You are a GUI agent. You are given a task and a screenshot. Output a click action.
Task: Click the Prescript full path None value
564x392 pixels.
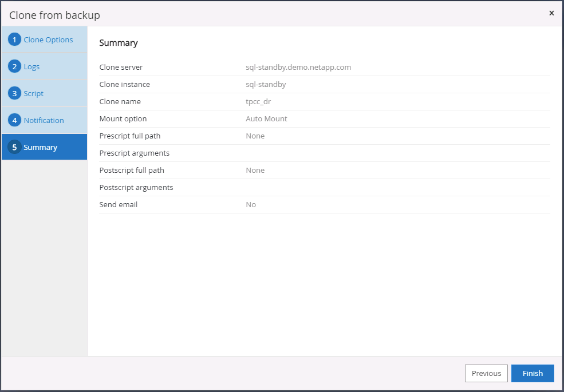point(255,136)
